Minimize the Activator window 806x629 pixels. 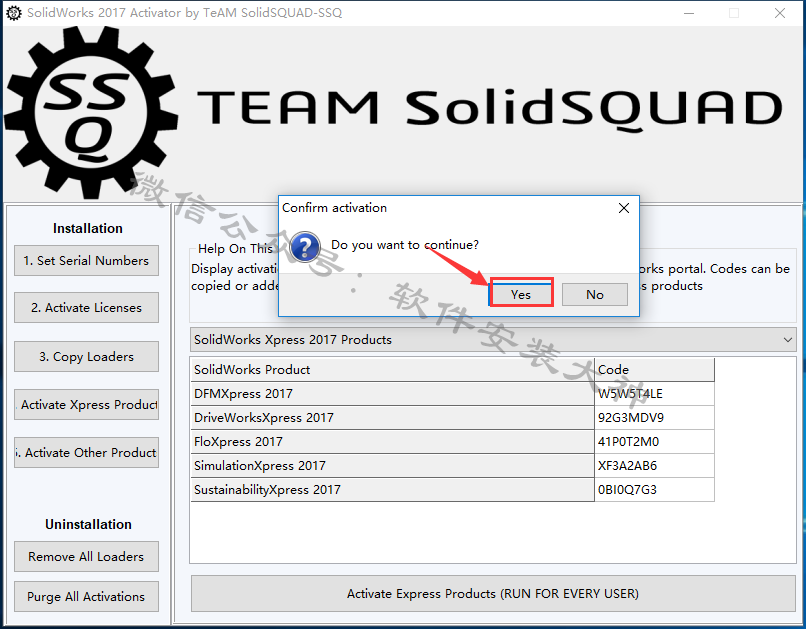click(x=689, y=13)
